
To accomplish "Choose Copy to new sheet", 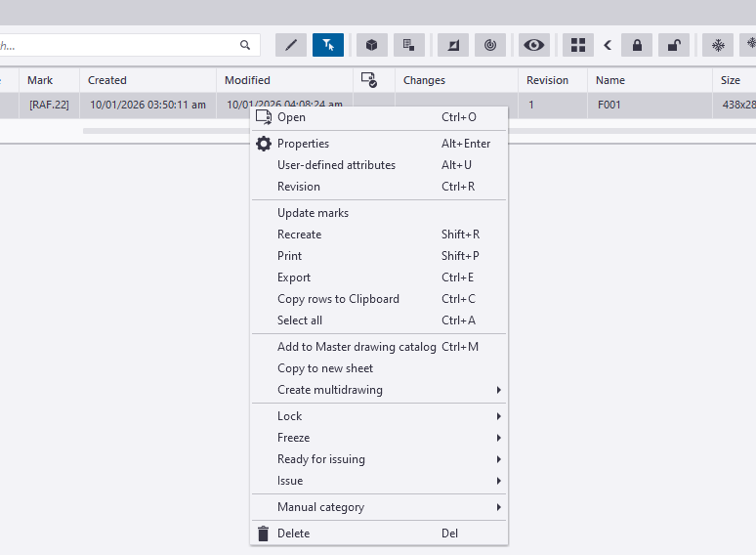I will (x=379, y=368).
